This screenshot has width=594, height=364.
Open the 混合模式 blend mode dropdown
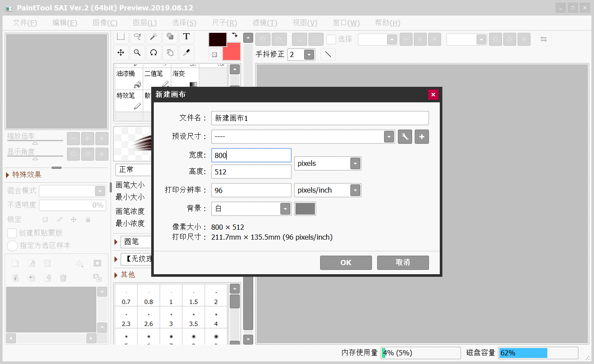coord(100,191)
